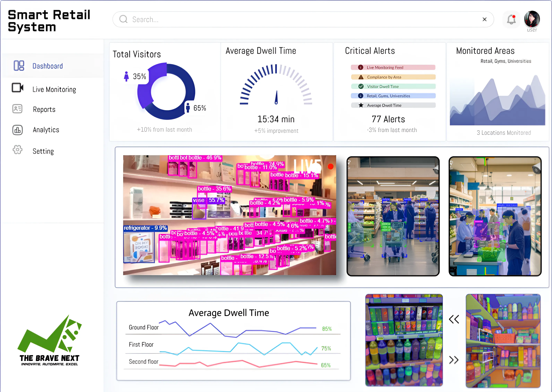
Task: Open Analytics from the sidebar
Action: 46,130
